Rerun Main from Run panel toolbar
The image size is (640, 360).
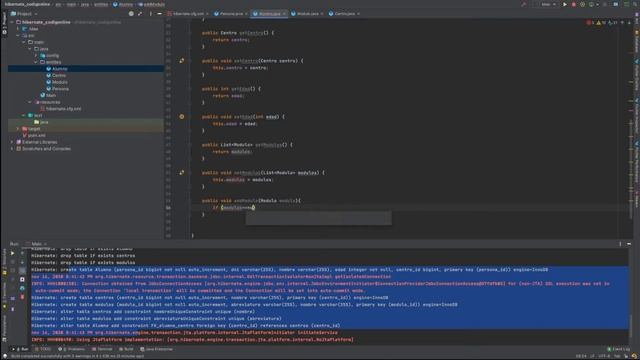point(12,253)
